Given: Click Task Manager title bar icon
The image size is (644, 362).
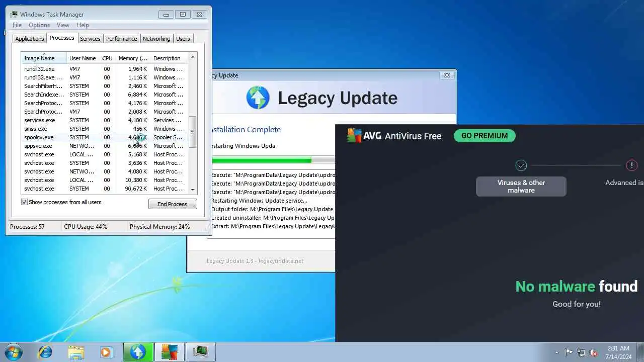Looking at the screenshot, I should point(14,15).
